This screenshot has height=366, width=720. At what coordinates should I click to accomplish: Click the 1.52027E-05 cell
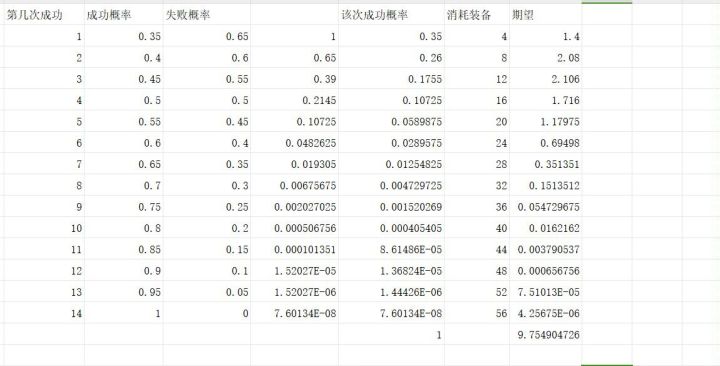(x=294, y=270)
